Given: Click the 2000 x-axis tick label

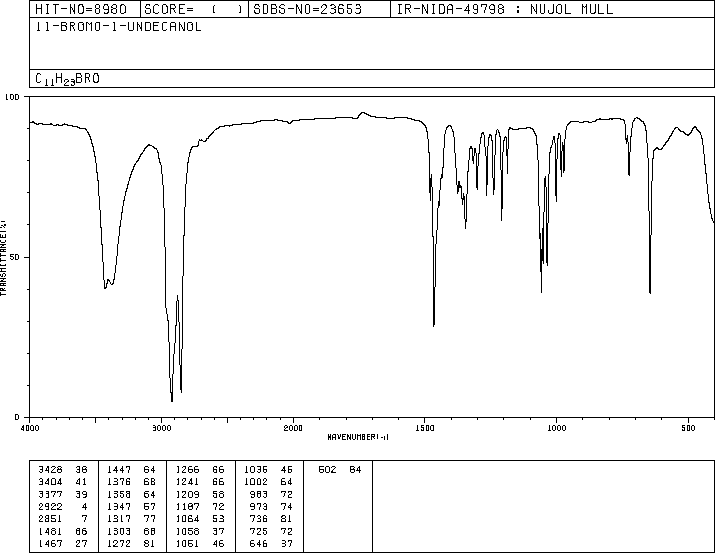Looking at the screenshot, I should pyautogui.click(x=293, y=428).
